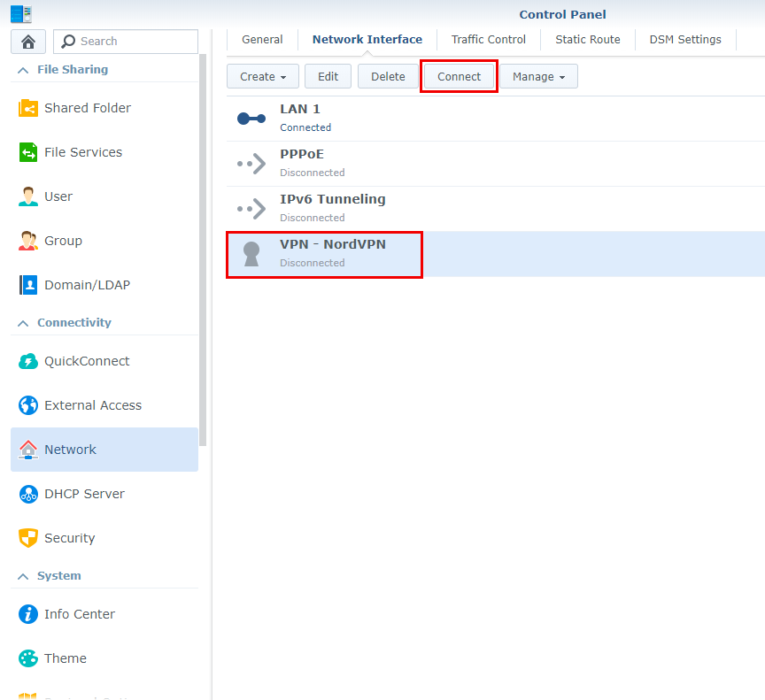Open Info Center icon

28,614
